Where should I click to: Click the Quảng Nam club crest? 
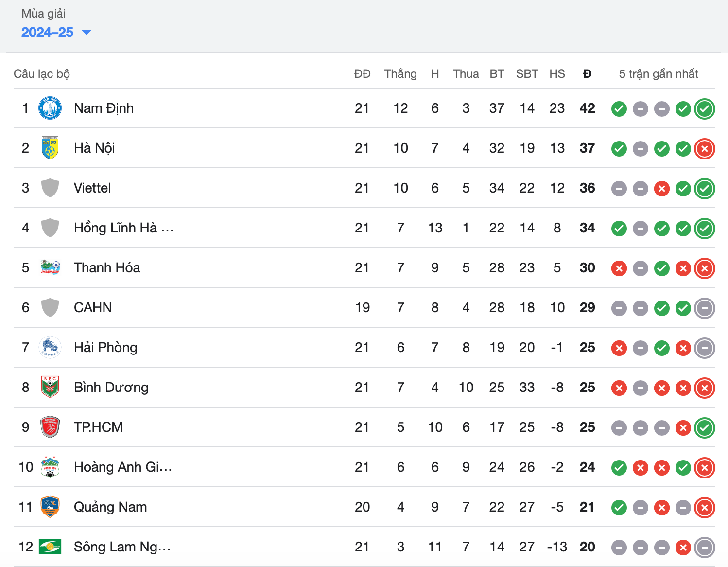pos(50,507)
